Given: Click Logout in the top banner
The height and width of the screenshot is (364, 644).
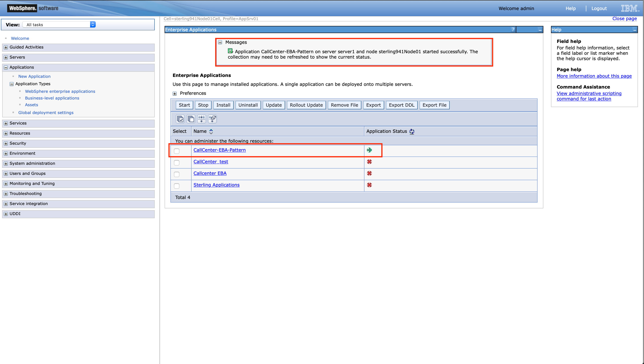Looking at the screenshot, I should point(599,8).
